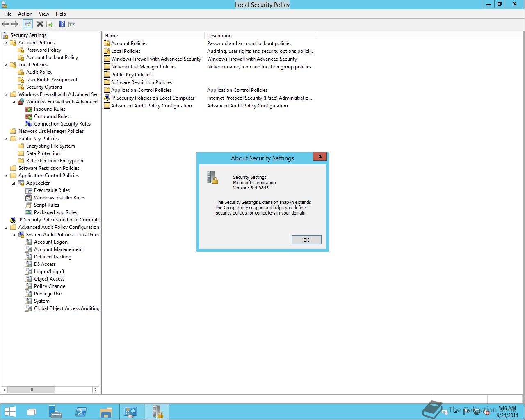Select User Rights Assignment in tree
The image size is (525, 420).
(x=52, y=80)
